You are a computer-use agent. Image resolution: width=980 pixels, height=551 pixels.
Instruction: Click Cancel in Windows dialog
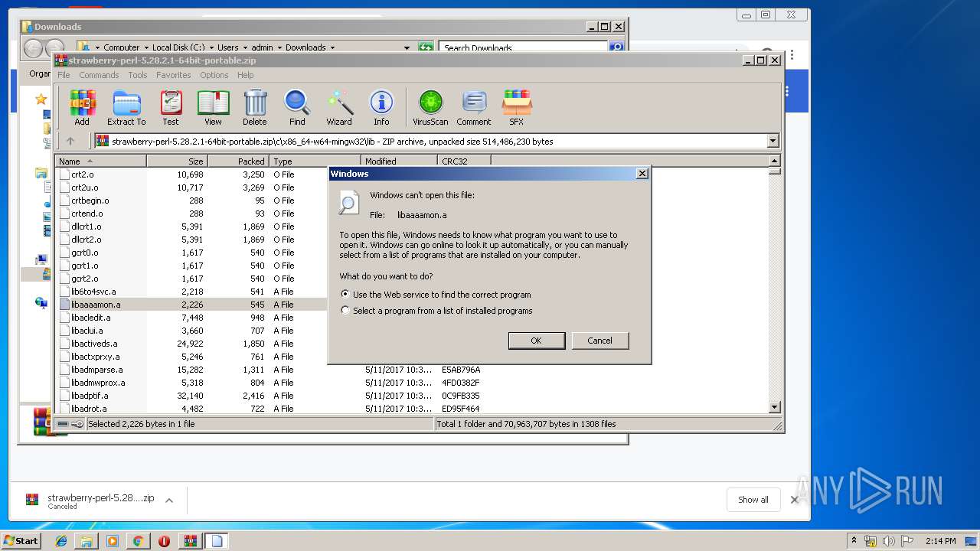point(600,341)
